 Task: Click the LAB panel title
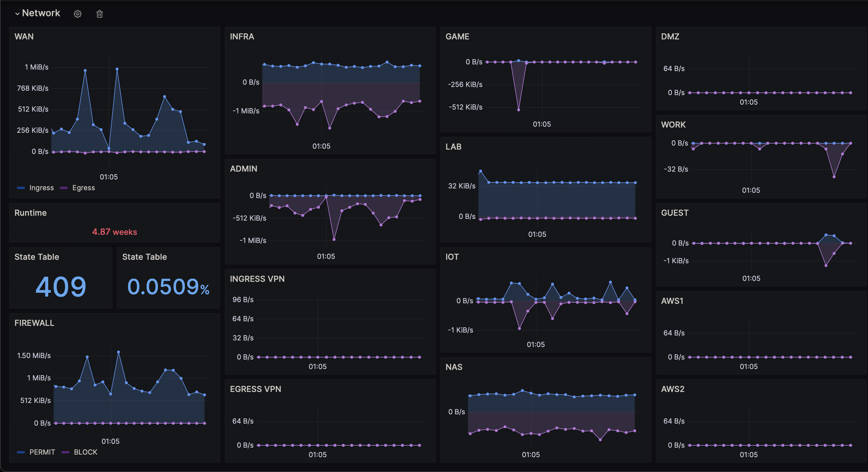tap(453, 147)
